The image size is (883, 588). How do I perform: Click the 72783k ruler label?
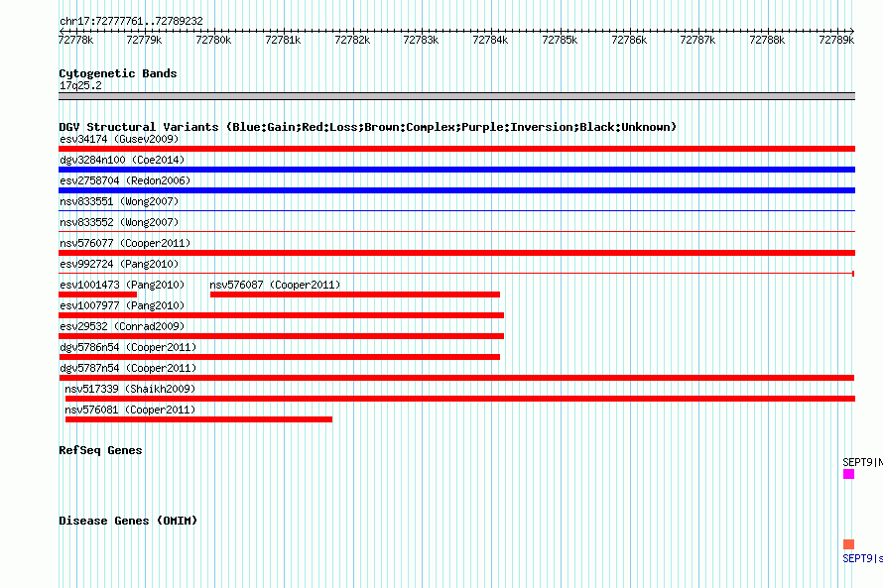[x=421, y=40]
